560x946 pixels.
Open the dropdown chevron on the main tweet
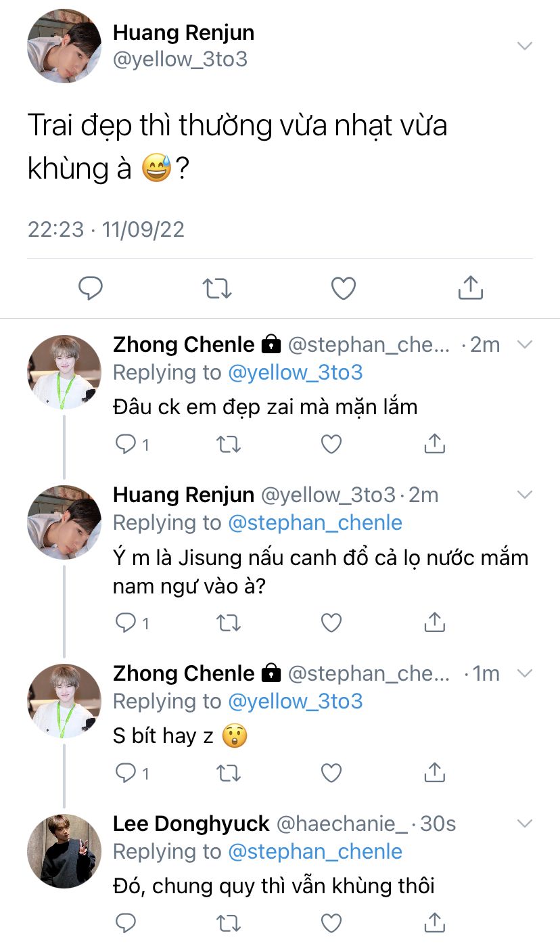[524, 46]
